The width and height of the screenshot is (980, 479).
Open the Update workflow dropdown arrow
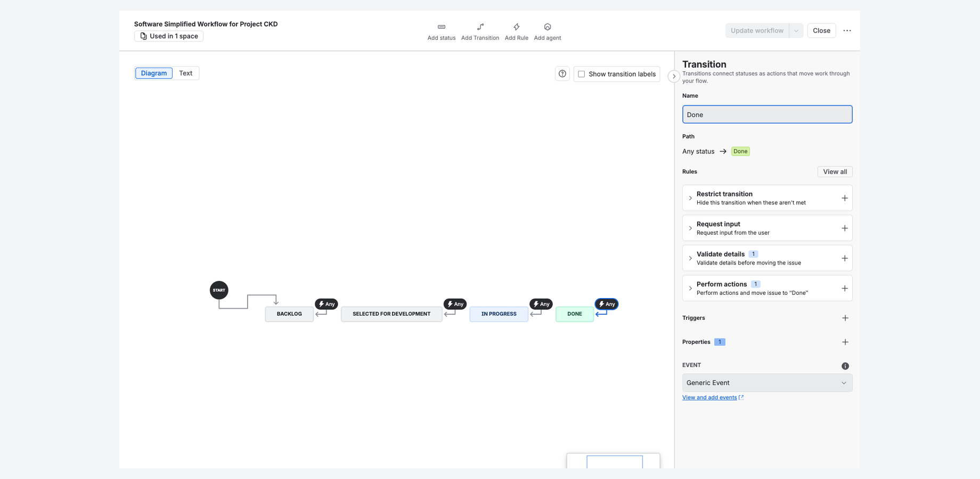tap(796, 31)
